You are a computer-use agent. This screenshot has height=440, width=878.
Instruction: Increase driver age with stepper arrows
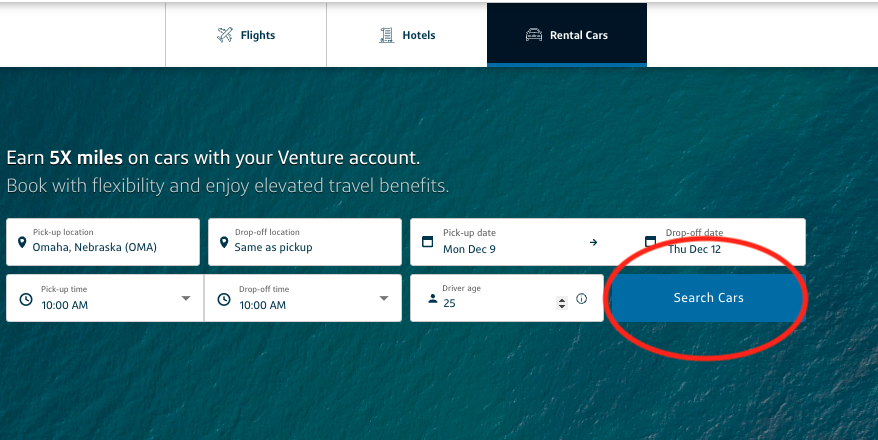(x=562, y=300)
